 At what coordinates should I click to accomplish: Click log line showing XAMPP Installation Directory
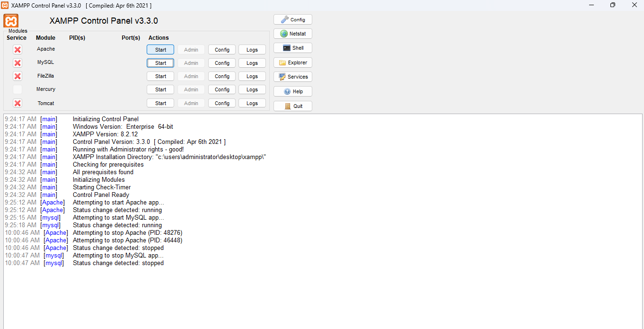(x=169, y=157)
